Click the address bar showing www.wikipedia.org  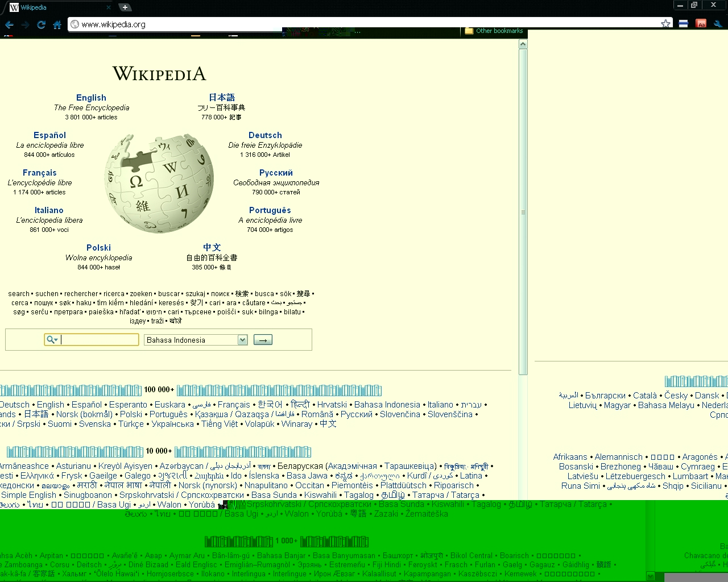click(x=364, y=24)
